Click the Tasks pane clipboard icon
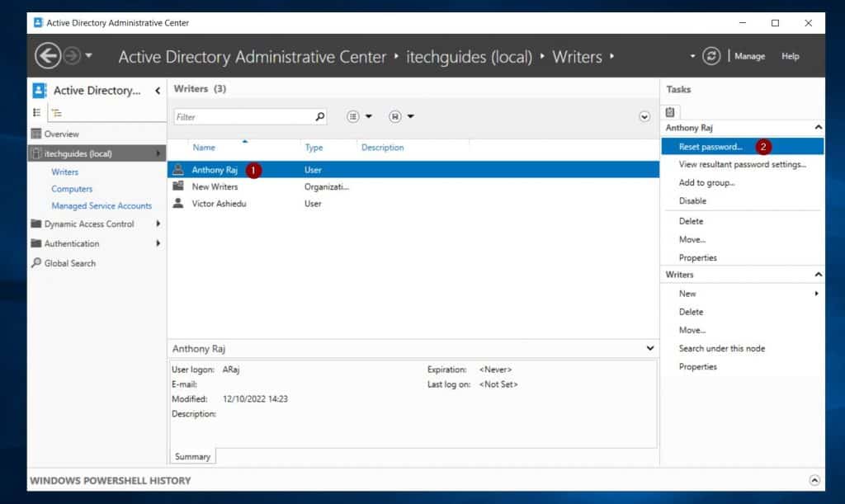Image resolution: width=845 pixels, height=504 pixels. [670, 112]
